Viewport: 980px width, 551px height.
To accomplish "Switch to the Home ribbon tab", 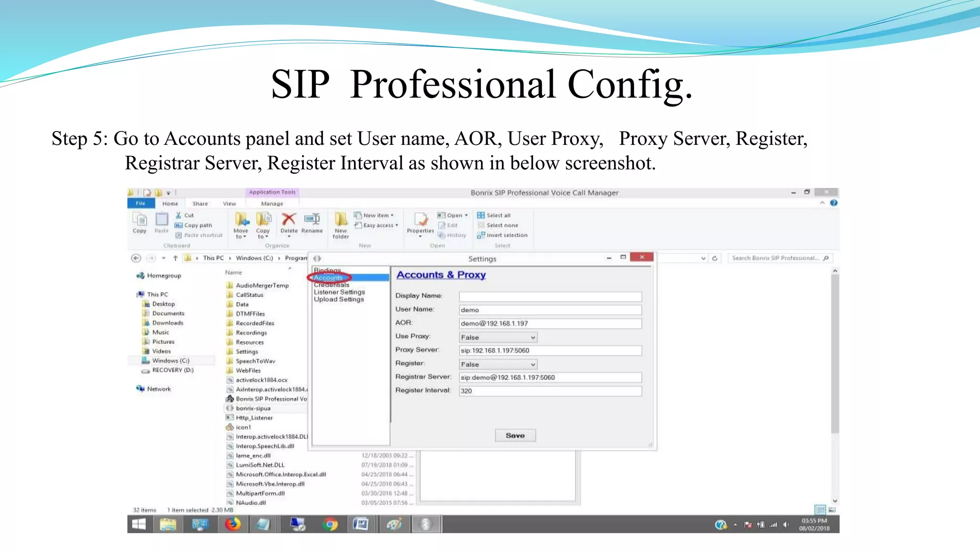I will (x=170, y=204).
